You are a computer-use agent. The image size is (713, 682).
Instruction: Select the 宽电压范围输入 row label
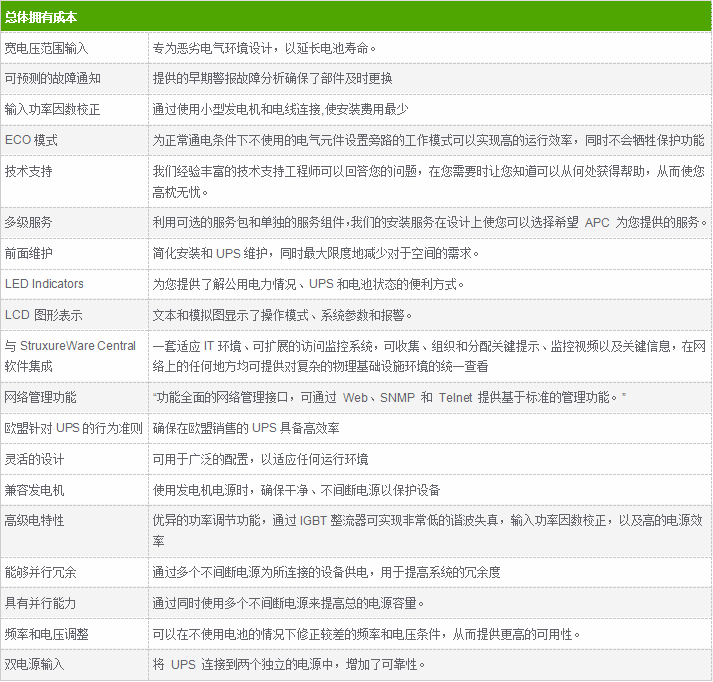pos(45,47)
